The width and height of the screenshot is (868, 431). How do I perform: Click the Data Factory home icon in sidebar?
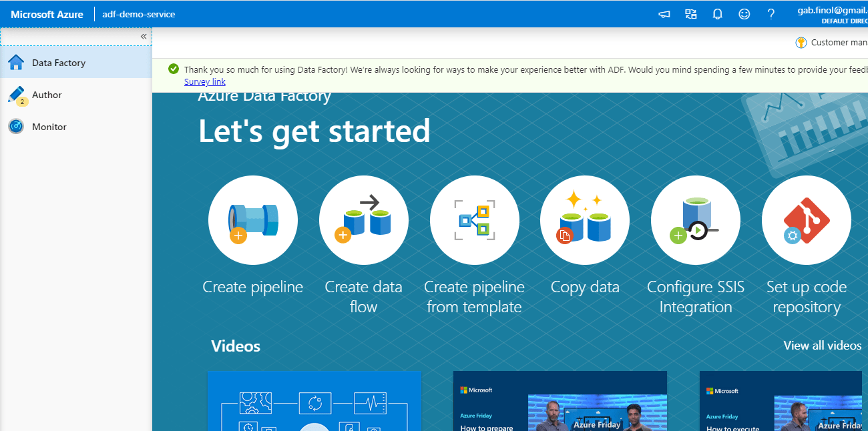click(16, 63)
